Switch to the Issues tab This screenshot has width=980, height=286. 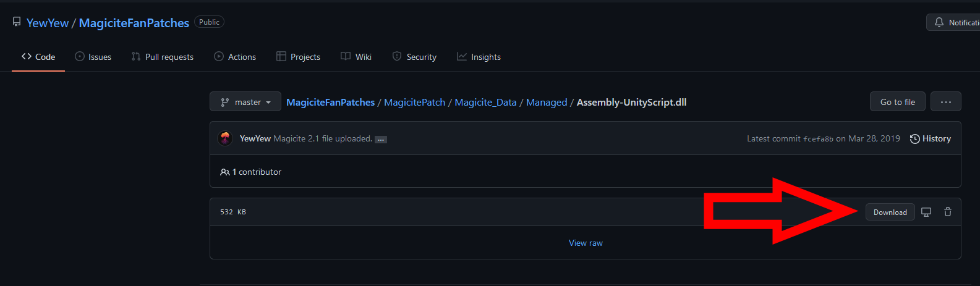(x=93, y=57)
